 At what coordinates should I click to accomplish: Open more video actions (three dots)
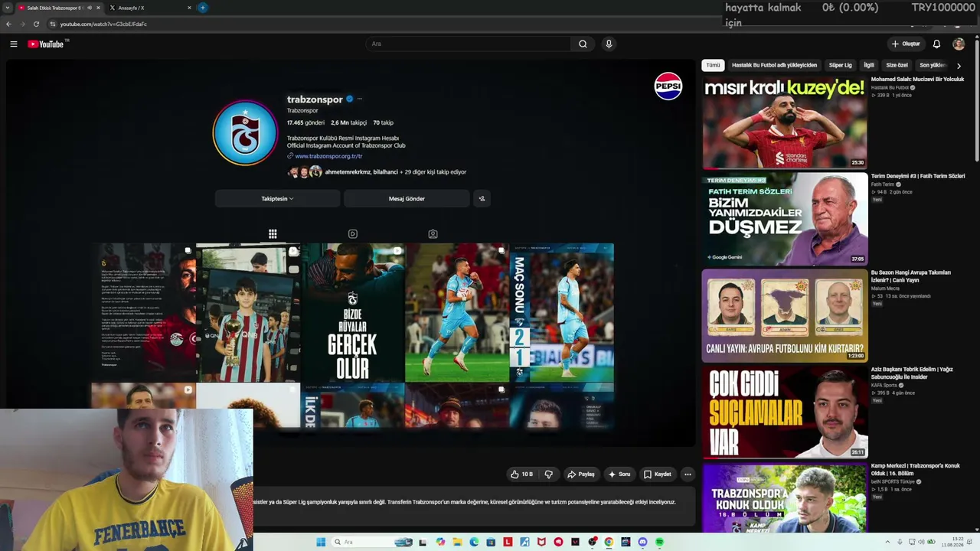688,474
